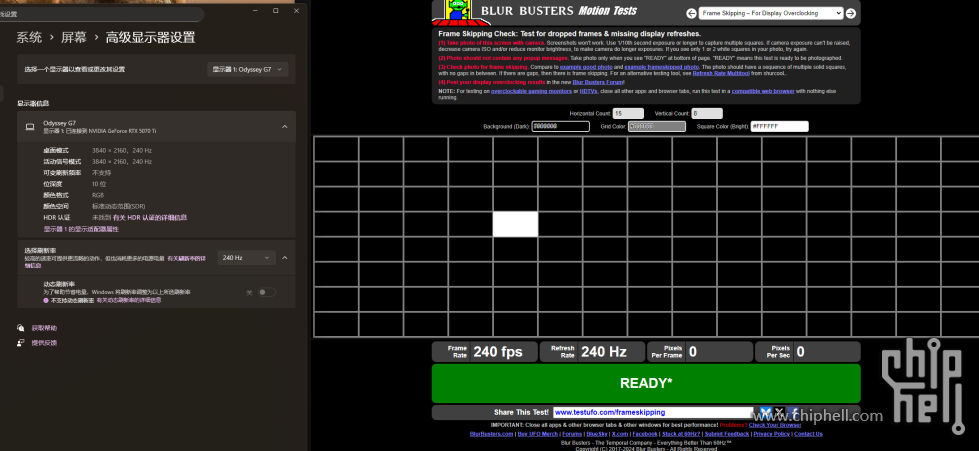
Task: Click the testufo.com/frameskipping share URL field
Action: [653, 412]
